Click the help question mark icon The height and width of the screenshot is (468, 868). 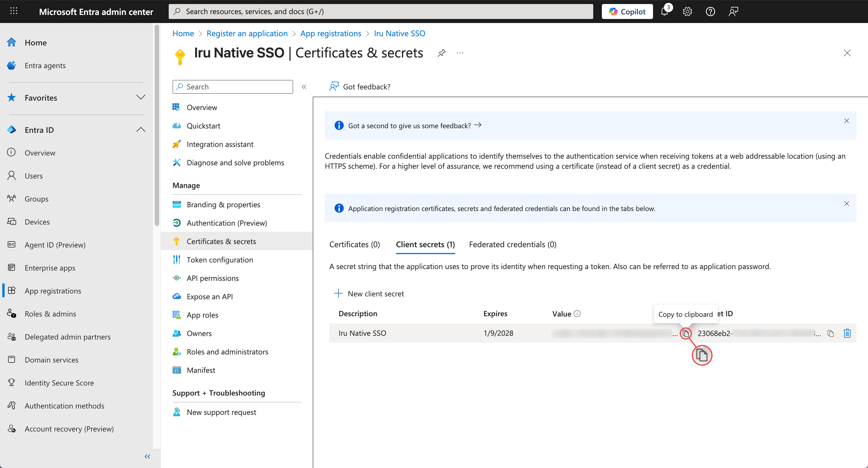[710, 11]
